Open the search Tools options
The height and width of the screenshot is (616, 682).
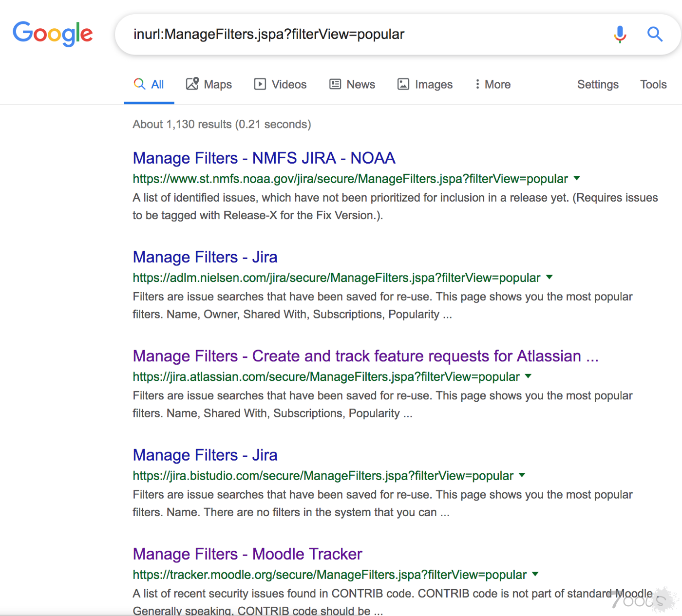click(653, 84)
